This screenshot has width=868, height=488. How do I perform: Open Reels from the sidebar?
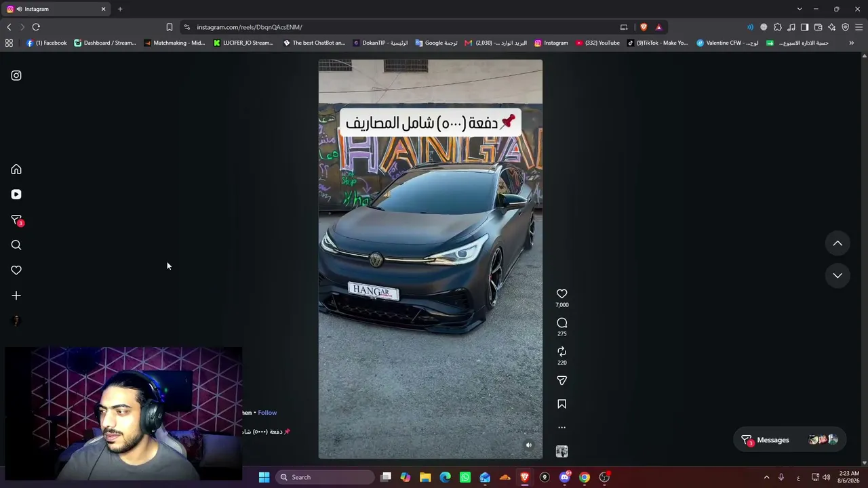click(16, 195)
